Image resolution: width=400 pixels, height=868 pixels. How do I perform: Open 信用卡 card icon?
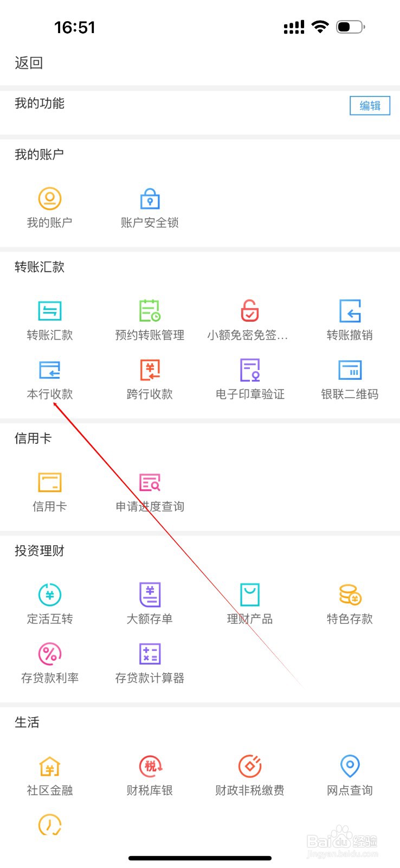click(x=50, y=482)
